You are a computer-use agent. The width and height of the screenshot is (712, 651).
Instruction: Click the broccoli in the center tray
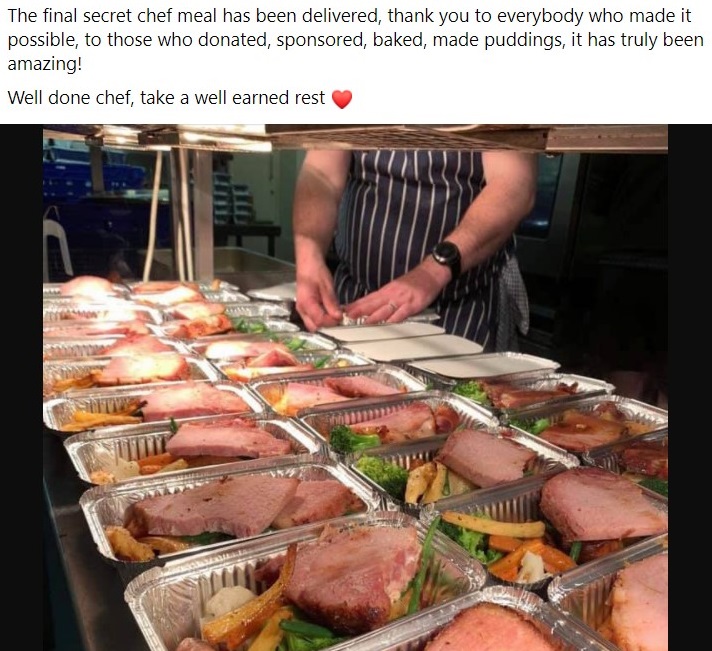pyautogui.click(x=355, y=439)
